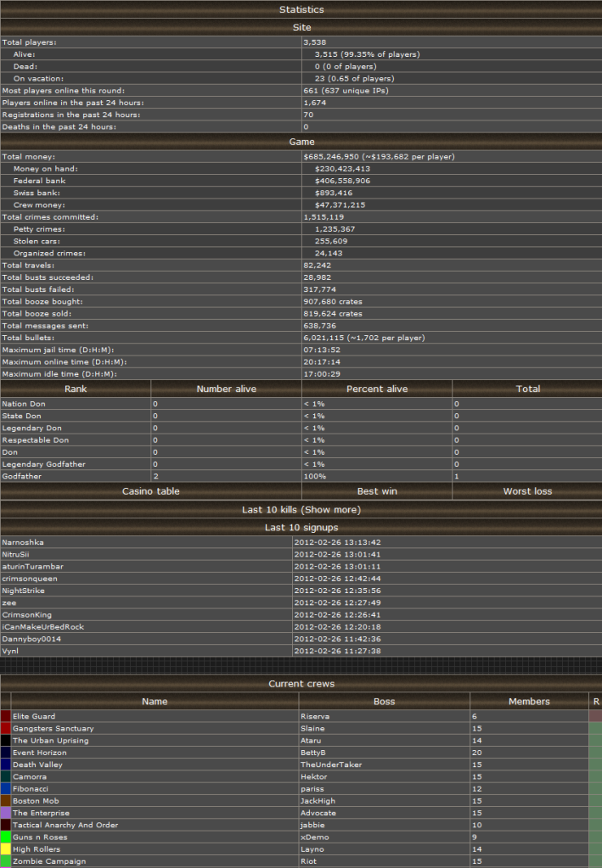Select the Total money value
Screen dimensions: 602x868
379,157
